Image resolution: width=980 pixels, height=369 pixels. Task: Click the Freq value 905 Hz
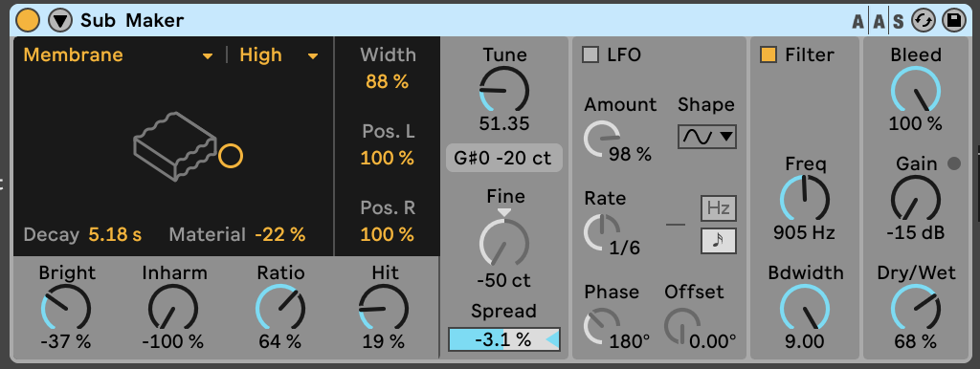point(804,233)
